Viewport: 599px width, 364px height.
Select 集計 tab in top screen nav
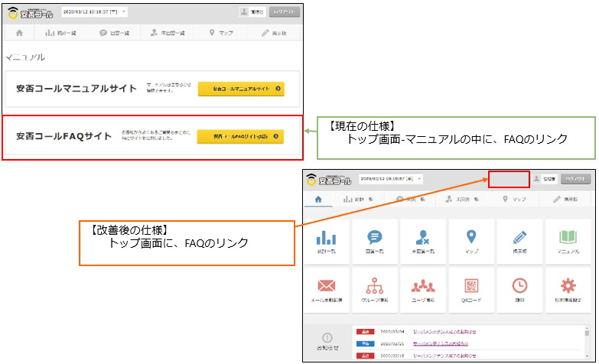pos(358,199)
